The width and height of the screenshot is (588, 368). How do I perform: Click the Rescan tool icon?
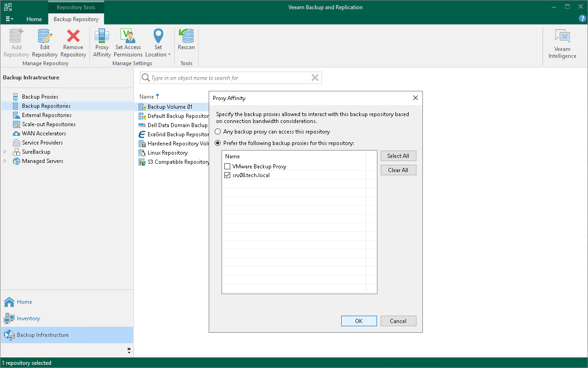pos(186,37)
